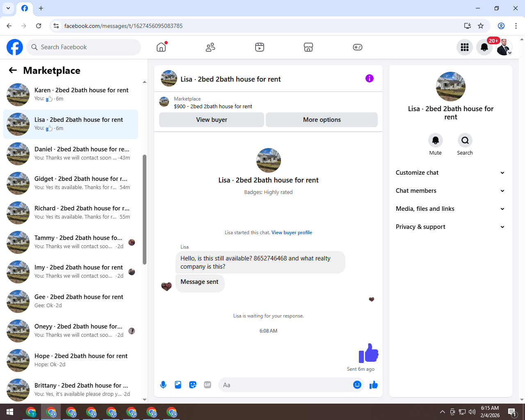The image size is (525, 420).
Task: Open Richard's house for rent conversation
Action: point(71,213)
